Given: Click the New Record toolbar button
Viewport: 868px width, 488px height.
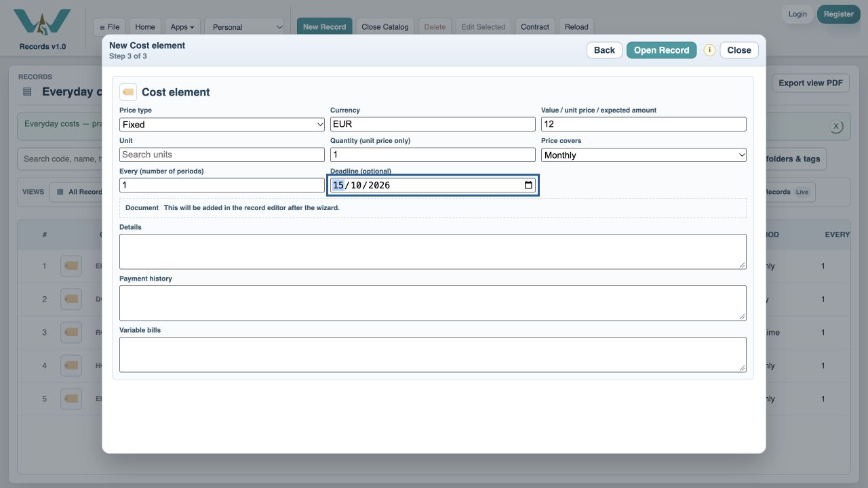Looking at the screenshot, I should 324,27.
